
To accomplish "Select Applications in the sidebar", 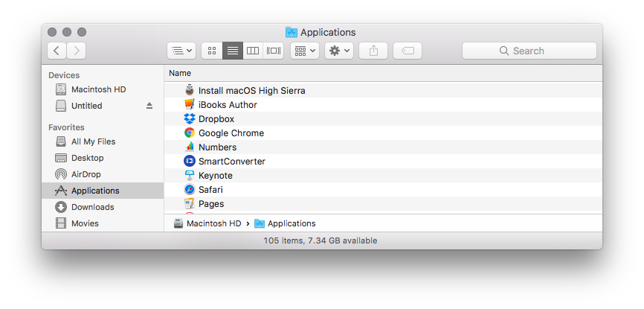I will tap(103, 191).
